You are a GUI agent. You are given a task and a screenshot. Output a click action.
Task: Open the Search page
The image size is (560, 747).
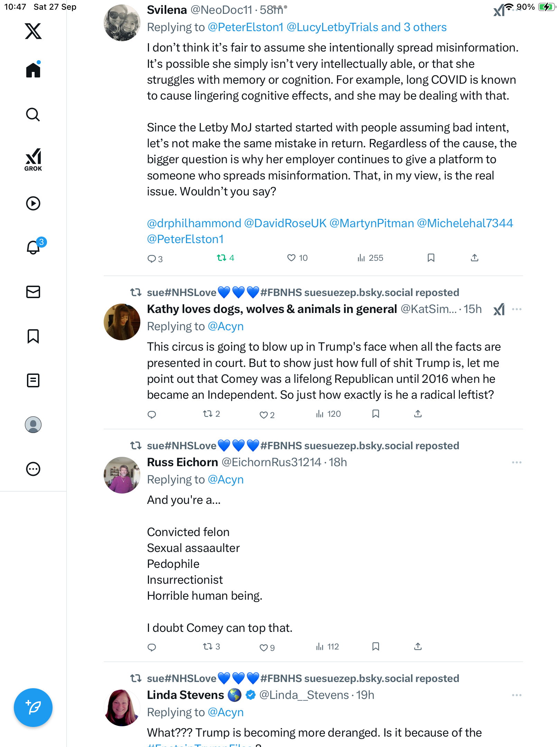click(x=33, y=115)
